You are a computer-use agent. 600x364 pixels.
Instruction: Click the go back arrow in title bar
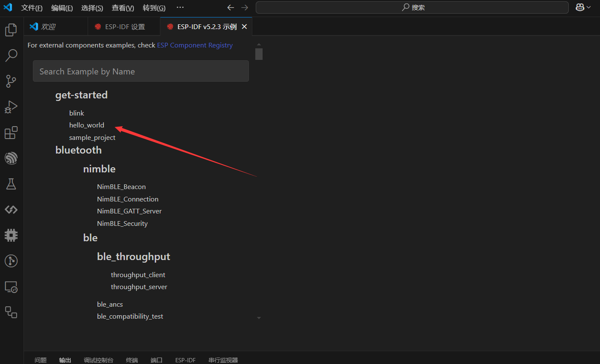click(x=231, y=8)
